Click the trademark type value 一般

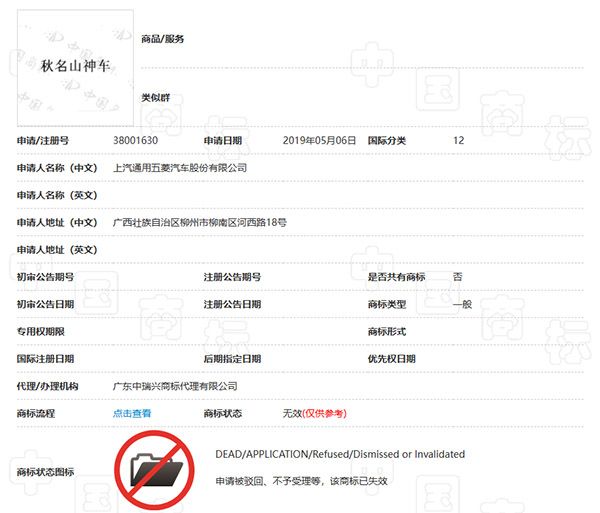[x=462, y=304]
